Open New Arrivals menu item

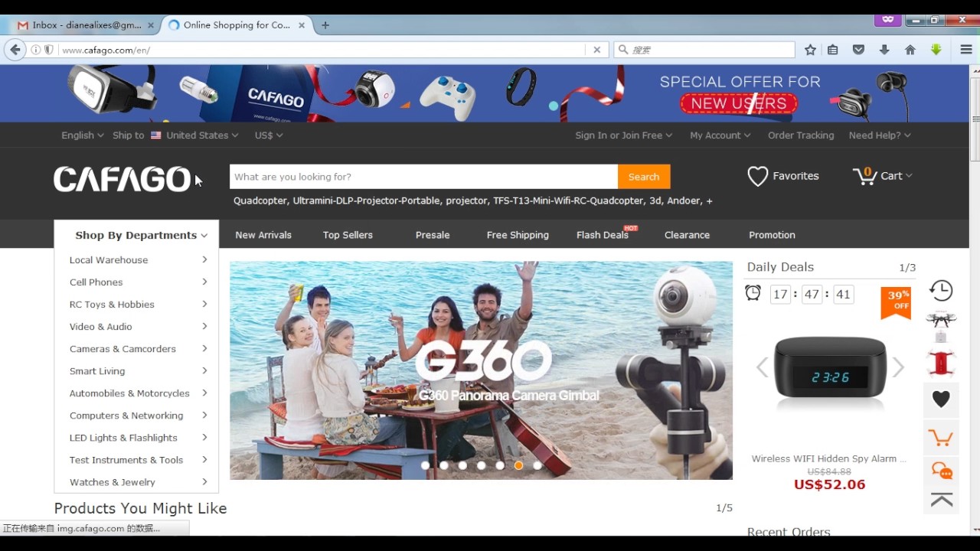tap(263, 235)
